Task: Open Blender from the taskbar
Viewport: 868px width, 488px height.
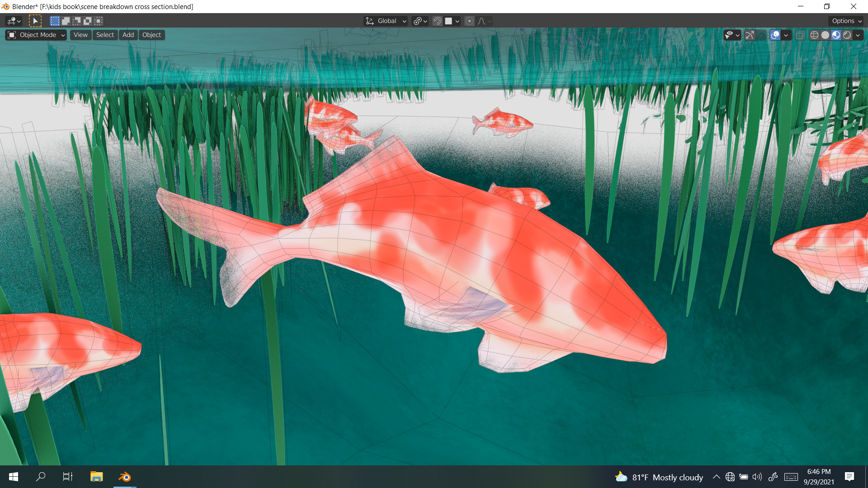Action: [x=124, y=477]
